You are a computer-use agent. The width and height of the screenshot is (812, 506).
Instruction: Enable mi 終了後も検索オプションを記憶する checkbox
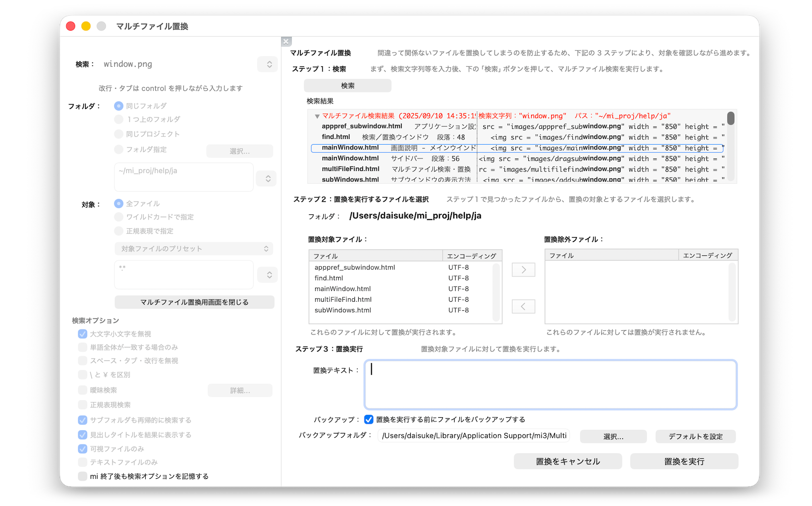point(83,476)
